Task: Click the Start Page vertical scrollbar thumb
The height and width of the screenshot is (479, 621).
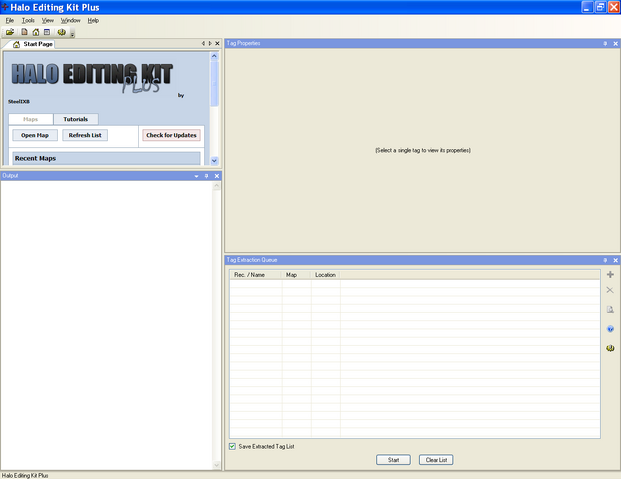Action: point(214,84)
